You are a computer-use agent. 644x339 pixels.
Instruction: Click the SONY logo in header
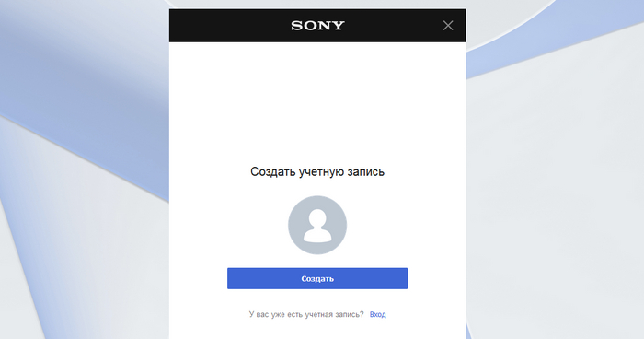[317, 26]
